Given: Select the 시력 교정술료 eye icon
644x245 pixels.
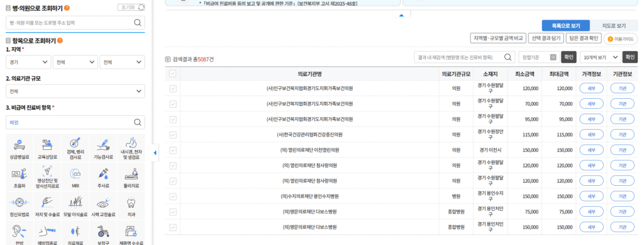Looking at the screenshot, I should [103, 205].
